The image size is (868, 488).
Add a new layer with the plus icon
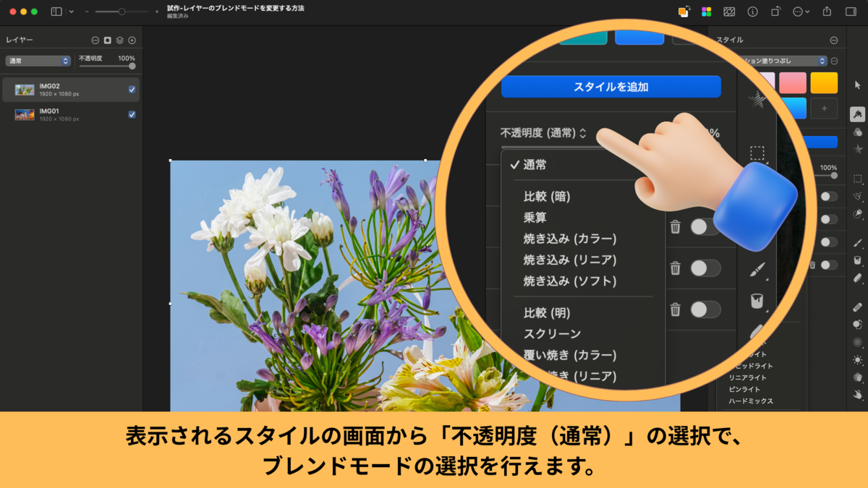[x=132, y=40]
